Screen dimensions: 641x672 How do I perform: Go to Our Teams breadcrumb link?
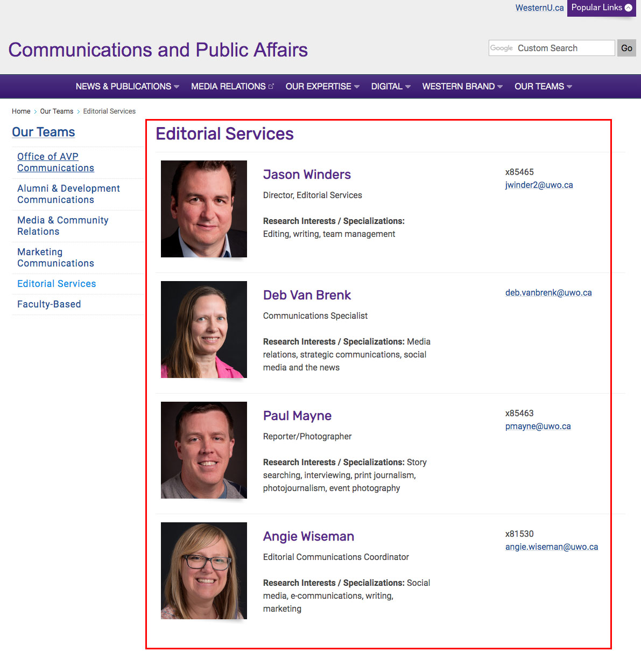[57, 111]
